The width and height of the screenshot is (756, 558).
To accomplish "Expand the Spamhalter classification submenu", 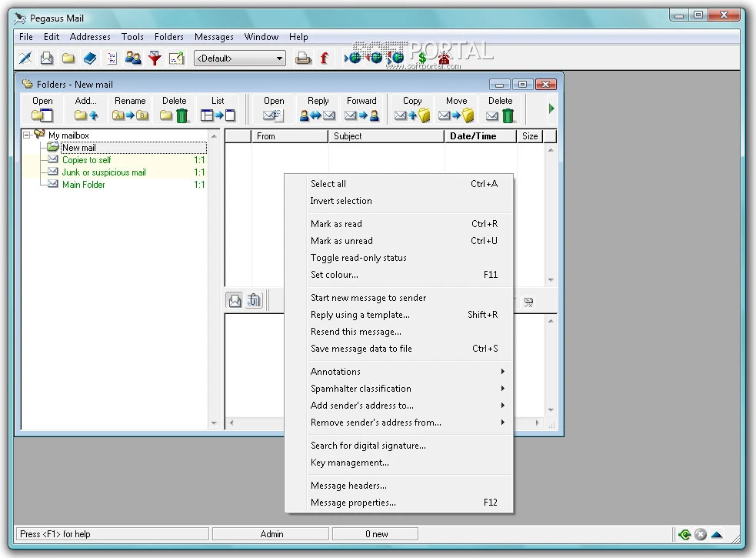I will [361, 389].
